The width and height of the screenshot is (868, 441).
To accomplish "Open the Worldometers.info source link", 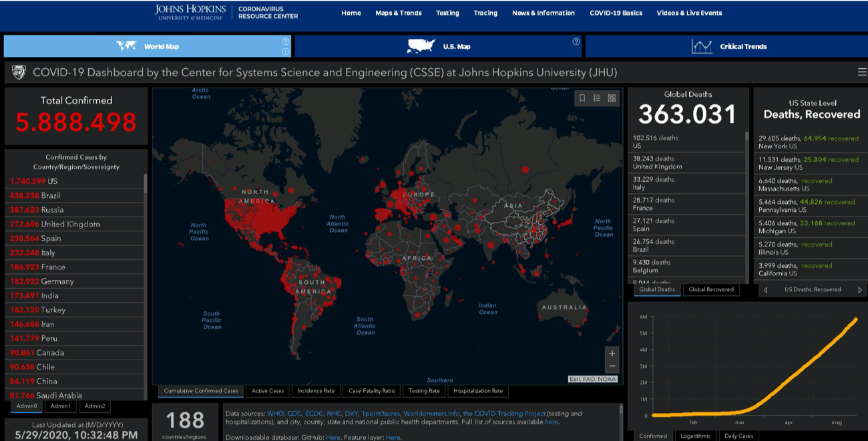I will (x=431, y=414).
